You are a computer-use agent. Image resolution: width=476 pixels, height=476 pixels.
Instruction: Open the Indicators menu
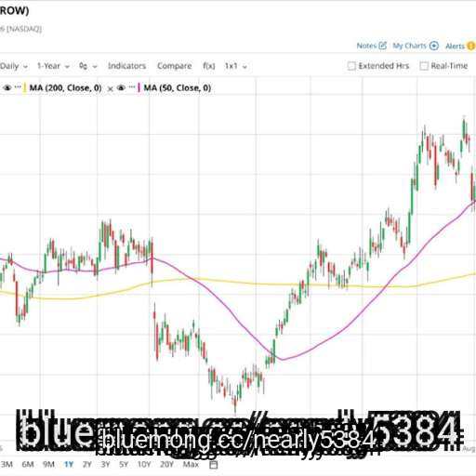pyautogui.click(x=126, y=66)
